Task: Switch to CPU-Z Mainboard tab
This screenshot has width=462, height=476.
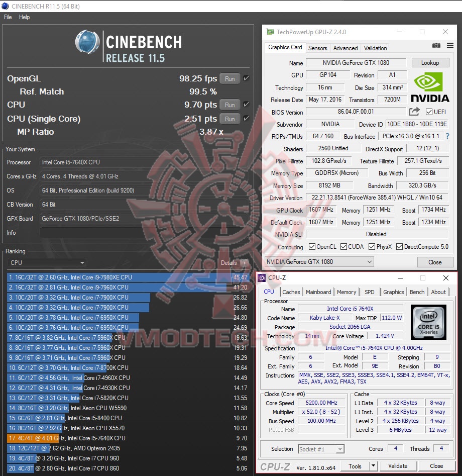Action: [x=318, y=292]
